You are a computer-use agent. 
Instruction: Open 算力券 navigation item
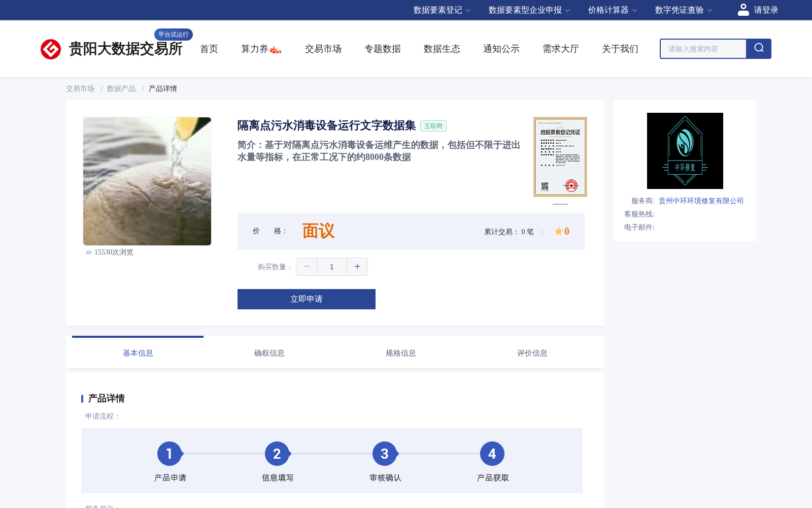coord(255,49)
